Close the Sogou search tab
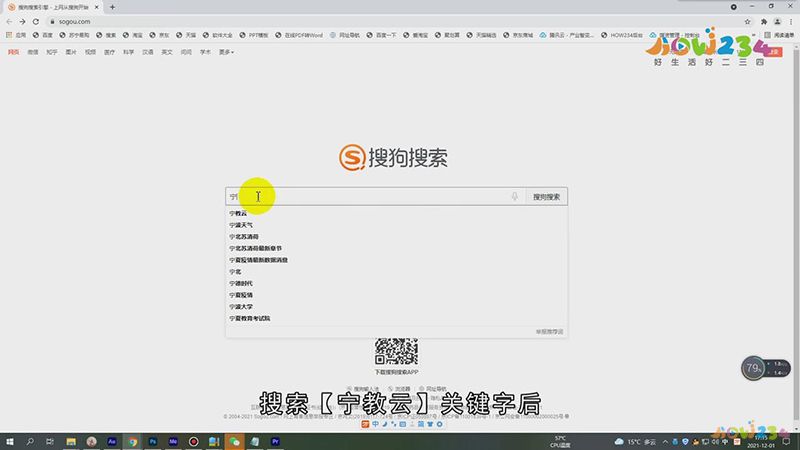The width and height of the screenshot is (800, 450). pos(96,7)
